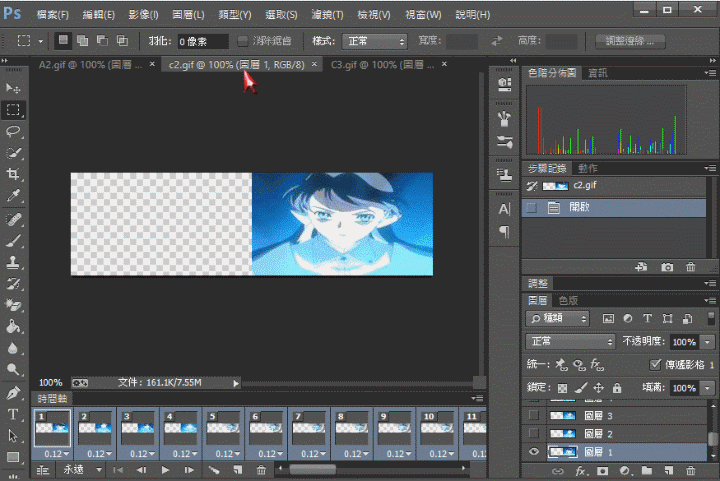Toggle lock transparent pixels
Viewport: 720px width, 481px height.
562,388
